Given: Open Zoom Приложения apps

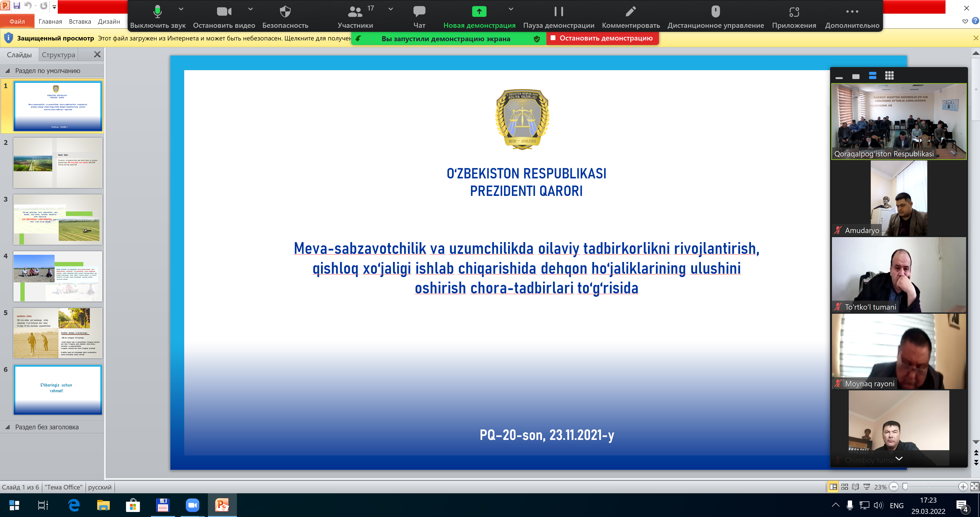Looking at the screenshot, I should point(794,17).
